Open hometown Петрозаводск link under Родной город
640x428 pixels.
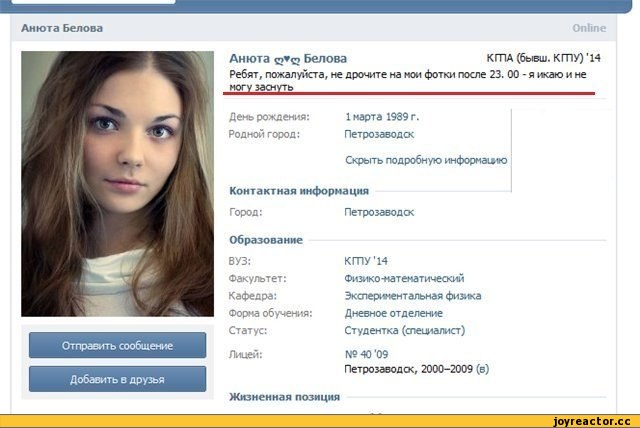point(379,134)
